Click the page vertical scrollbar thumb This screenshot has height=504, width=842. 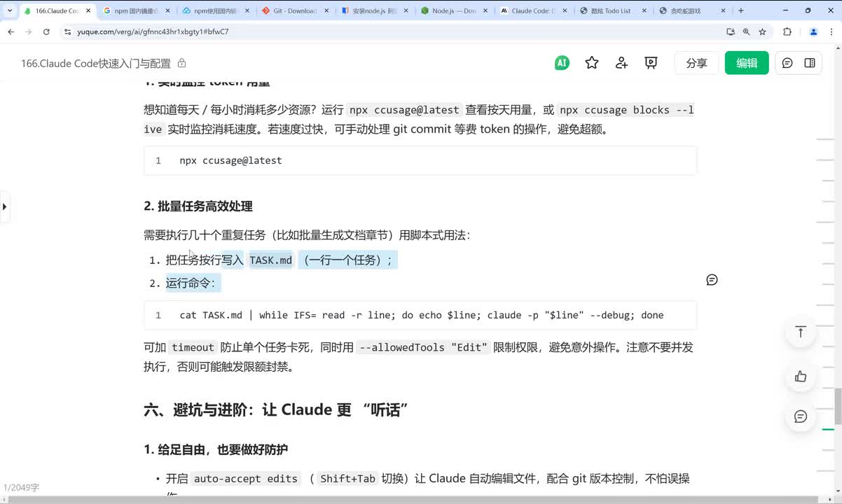pyautogui.click(x=838, y=406)
